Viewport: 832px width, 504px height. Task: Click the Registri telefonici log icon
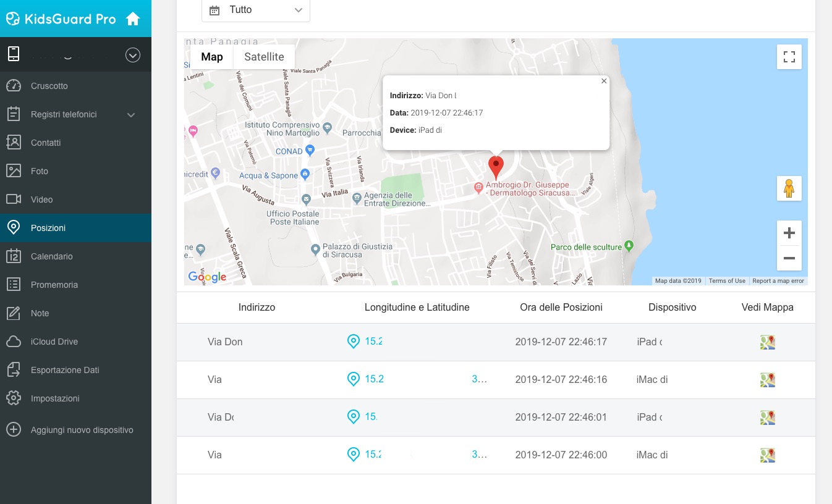click(14, 114)
